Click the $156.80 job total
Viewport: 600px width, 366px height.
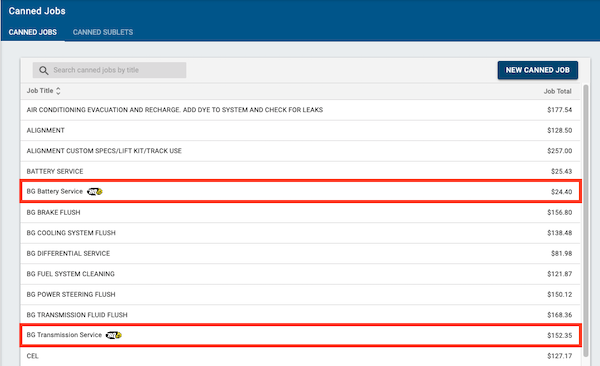[x=559, y=212]
